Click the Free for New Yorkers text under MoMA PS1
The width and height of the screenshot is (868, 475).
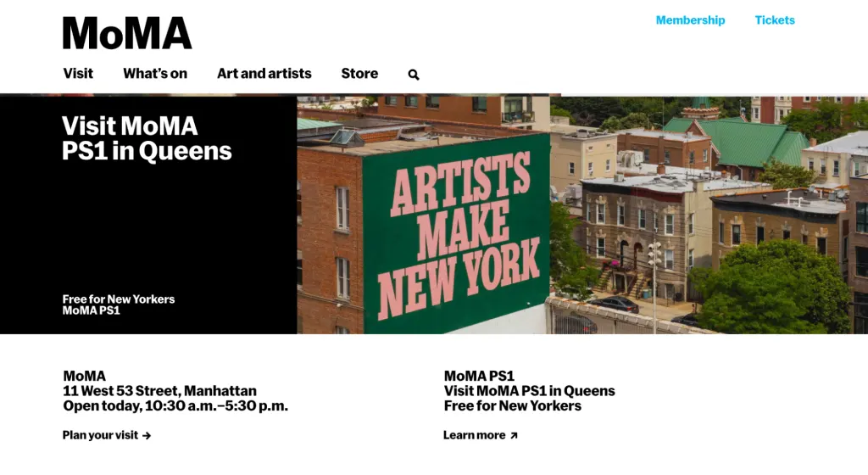pos(513,405)
